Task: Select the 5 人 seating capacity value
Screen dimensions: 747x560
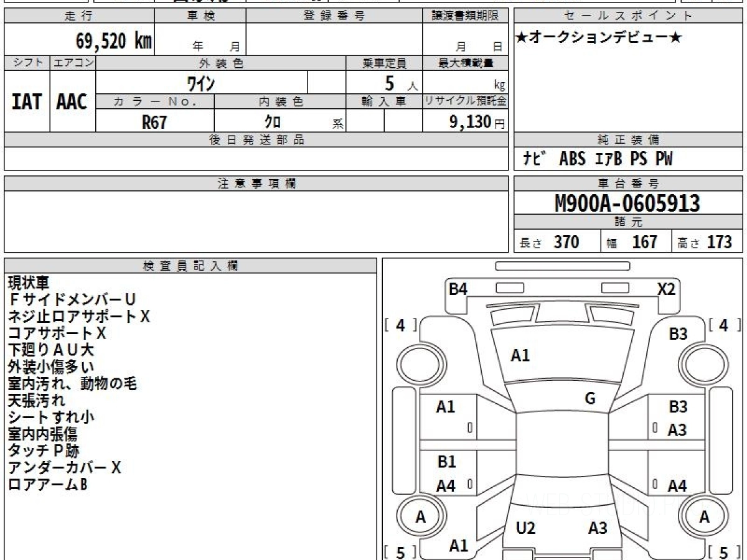Action: pyautogui.click(x=400, y=83)
